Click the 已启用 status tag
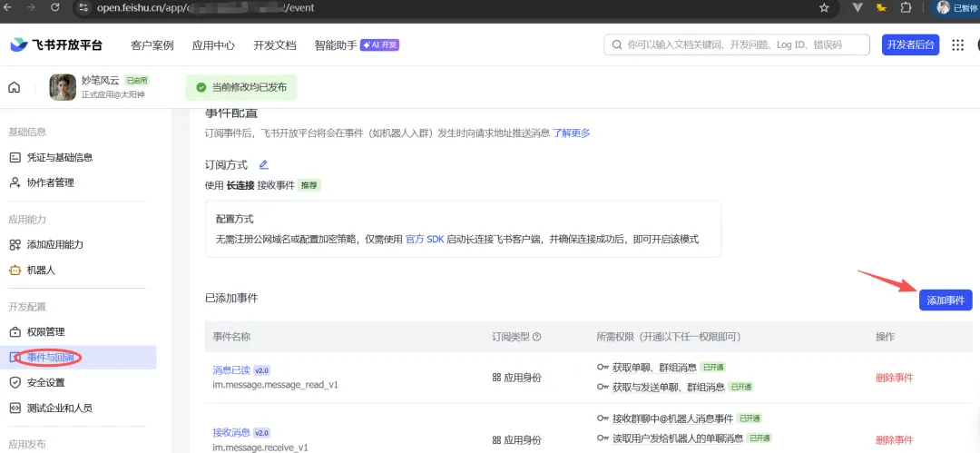Viewport: 980px width, 453px height. [137, 80]
